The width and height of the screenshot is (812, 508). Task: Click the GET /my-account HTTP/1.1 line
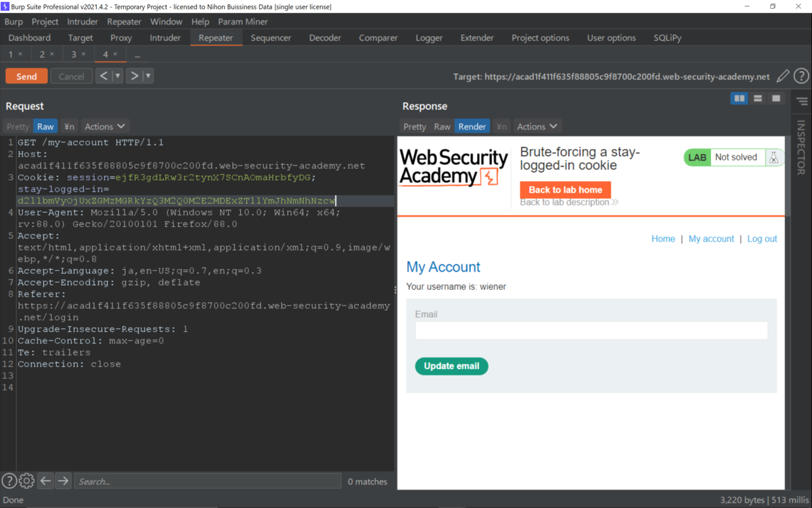[x=91, y=142]
